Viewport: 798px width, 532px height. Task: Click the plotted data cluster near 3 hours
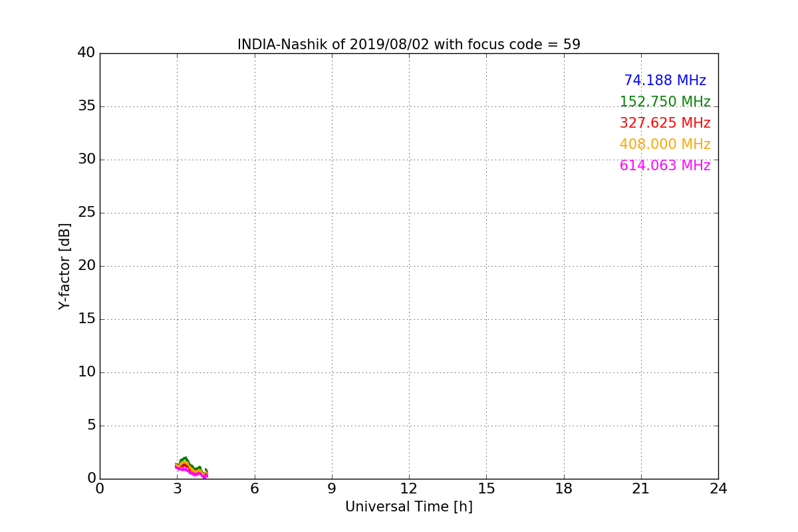[x=192, y=467]
